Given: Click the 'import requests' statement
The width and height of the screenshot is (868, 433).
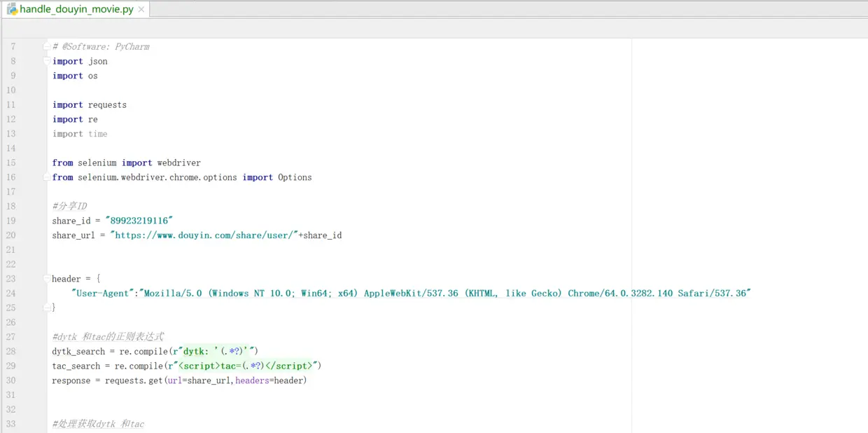Looking at the screenshot, I should 90,105.
